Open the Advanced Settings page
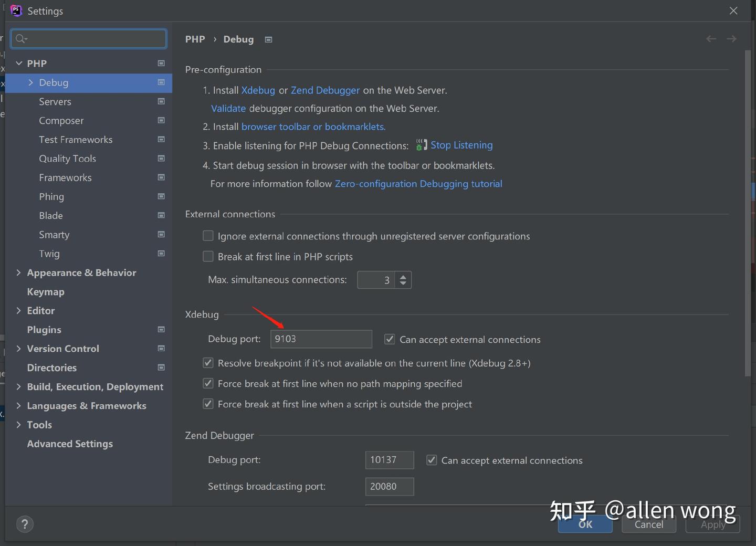756x546 pixels. click(x=70, y=444)
